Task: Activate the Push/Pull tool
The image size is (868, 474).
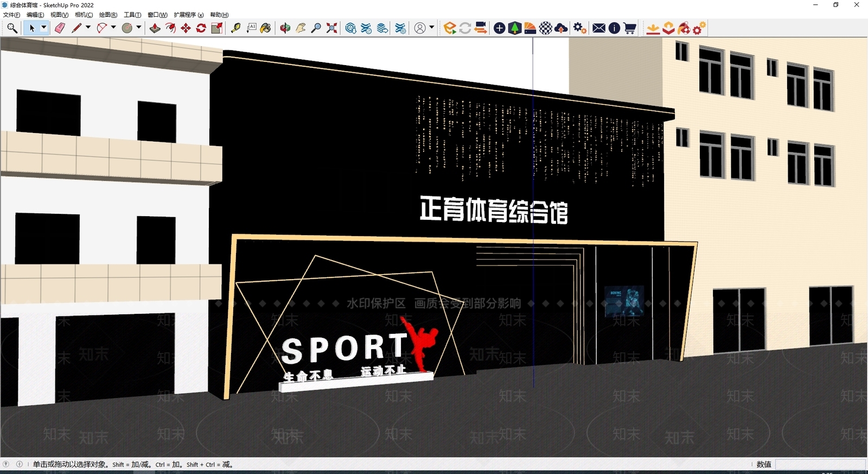Action: [155, 28]
